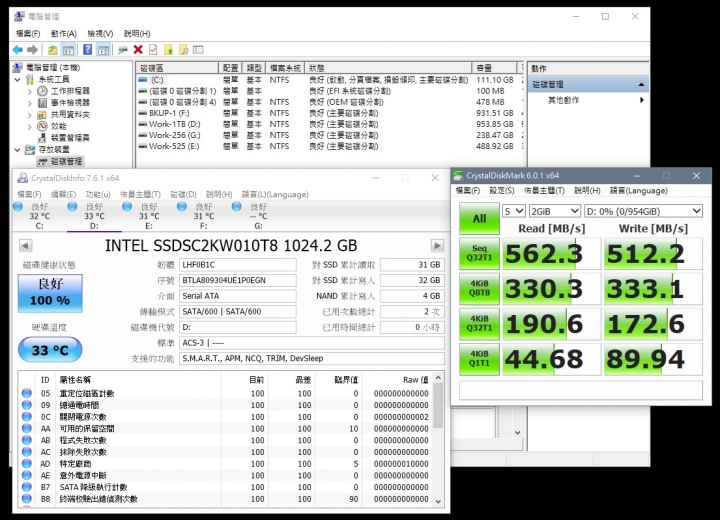720x520 pixels.
Task: Click the Forward arrow in Computer Management toolbar
Action: tap(32, 50)
